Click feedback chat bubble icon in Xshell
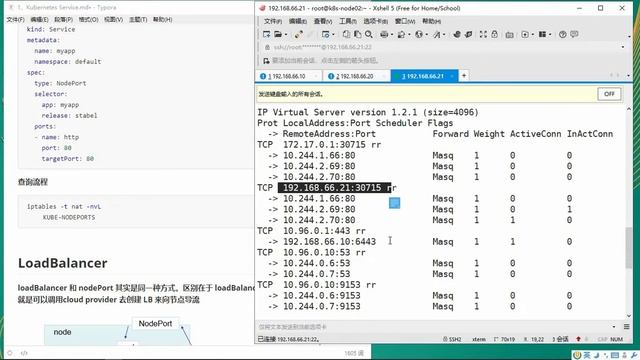Viewport: 640px width, 360px height. [574, 34]
